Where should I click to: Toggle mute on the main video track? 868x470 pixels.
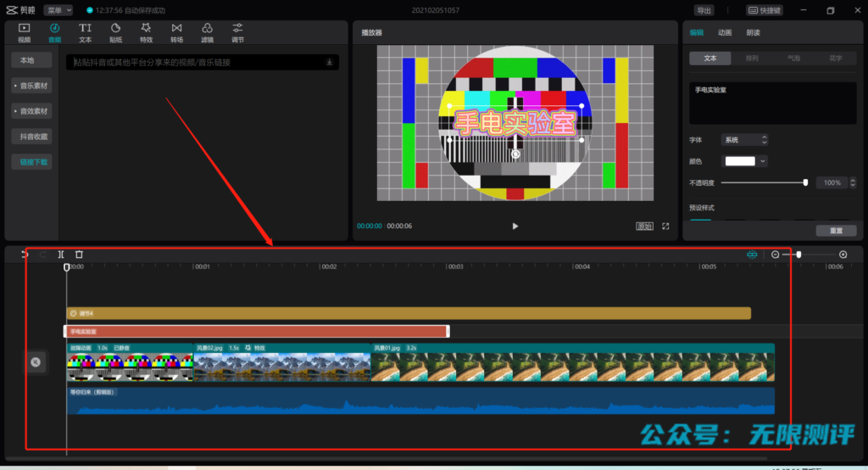(x=36, y=362)
